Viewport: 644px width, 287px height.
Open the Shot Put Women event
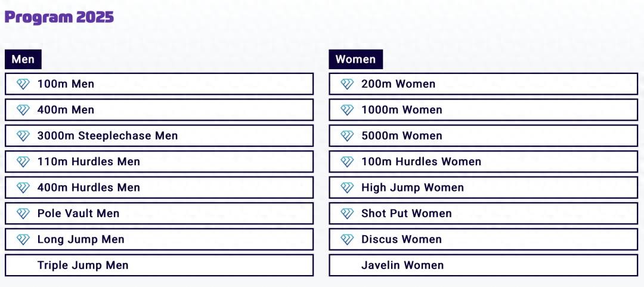pyautogui.click(x=407, y=214)
